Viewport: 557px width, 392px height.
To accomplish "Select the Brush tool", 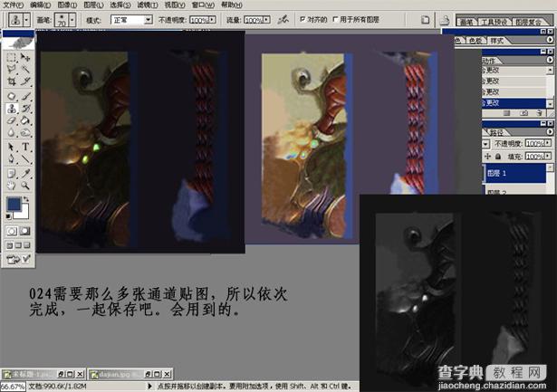I will tap(24, 96).
